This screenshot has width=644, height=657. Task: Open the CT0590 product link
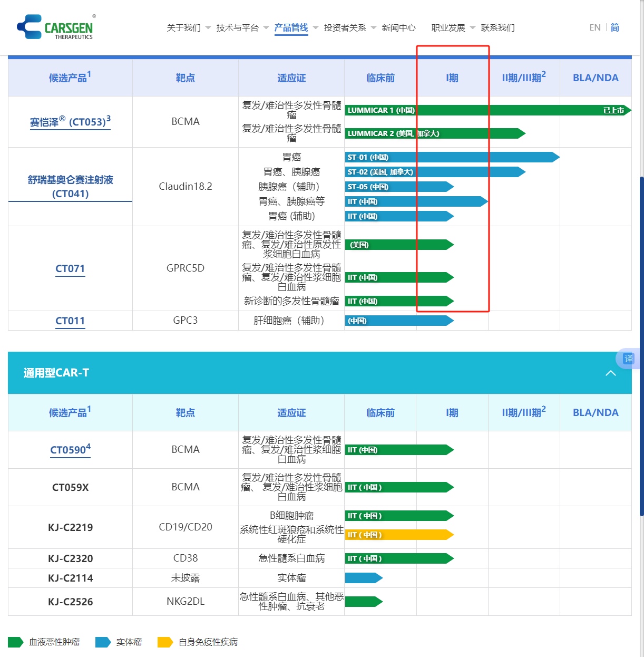pos(70,449)
